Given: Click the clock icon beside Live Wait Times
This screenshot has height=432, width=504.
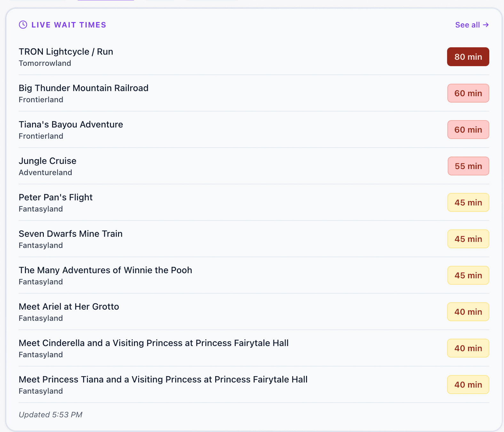Looking at the screenshot, I should pos(23,25).
